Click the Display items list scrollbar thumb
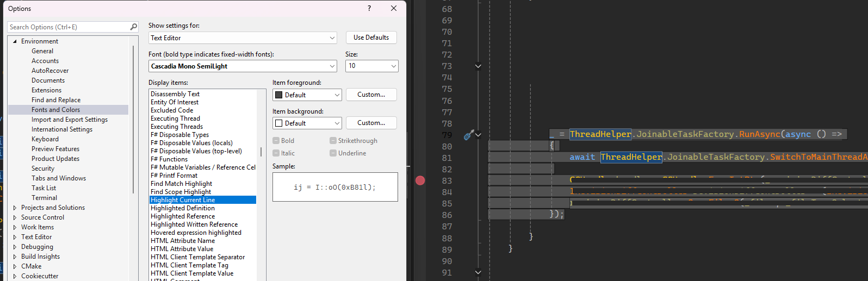This screenshot has width=868, height=281. (x=261, y=152)
